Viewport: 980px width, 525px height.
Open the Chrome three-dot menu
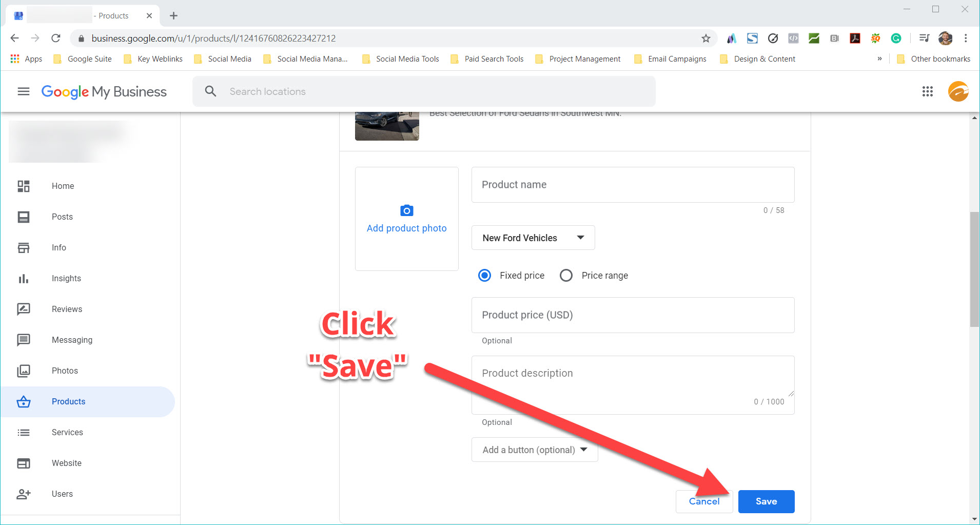966,38
